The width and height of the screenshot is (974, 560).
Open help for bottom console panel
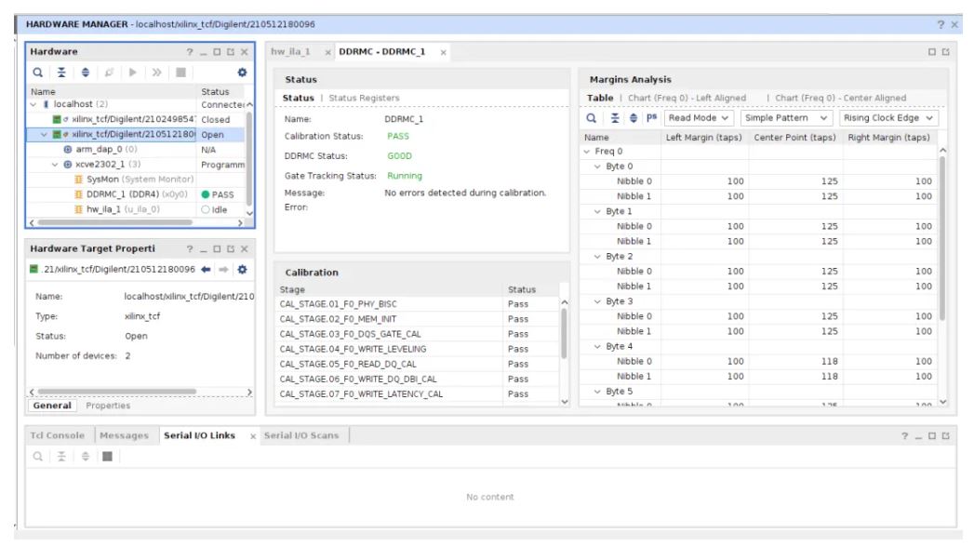tap(904, 436)
